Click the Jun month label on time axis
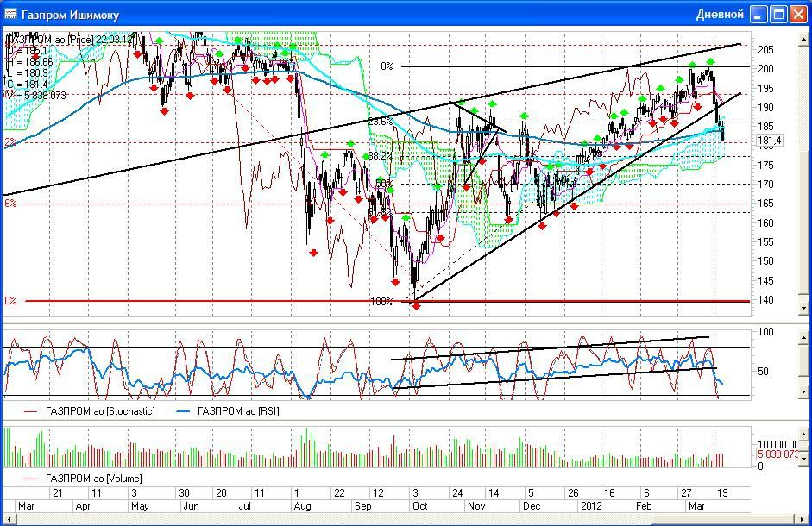Image resolution: width=812 pixels, height=526 pixels. pos(191,506)
